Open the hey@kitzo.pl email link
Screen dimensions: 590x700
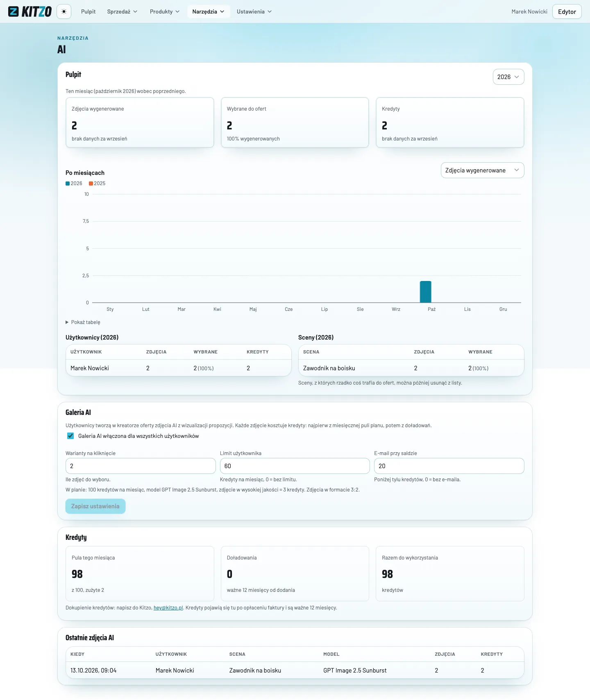pos(168,608)
